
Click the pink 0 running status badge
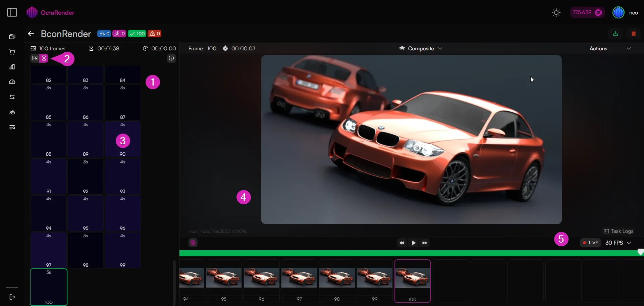pos(119,34)
